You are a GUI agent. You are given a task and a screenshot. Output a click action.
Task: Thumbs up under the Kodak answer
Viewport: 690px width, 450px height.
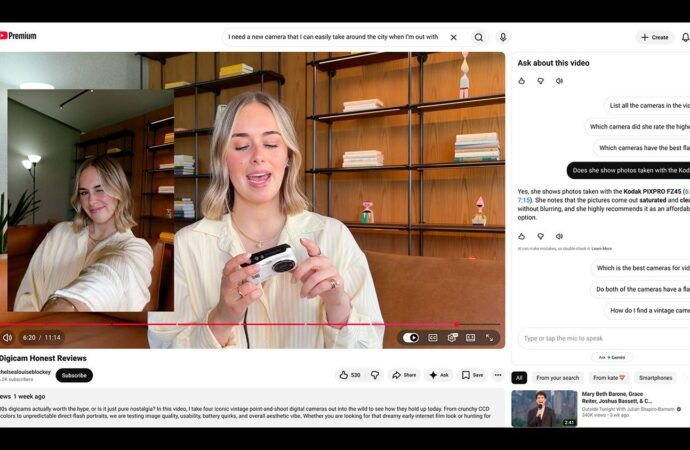click(521, 236)
